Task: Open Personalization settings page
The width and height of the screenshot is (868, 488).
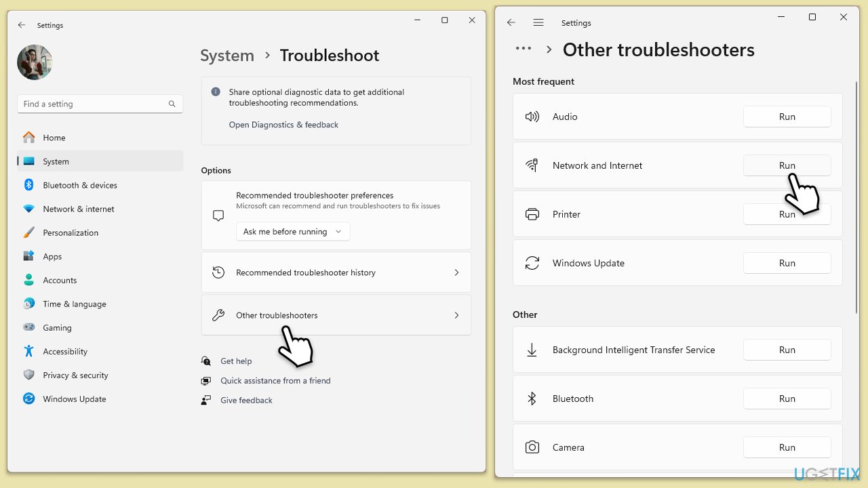Action: 71,232
